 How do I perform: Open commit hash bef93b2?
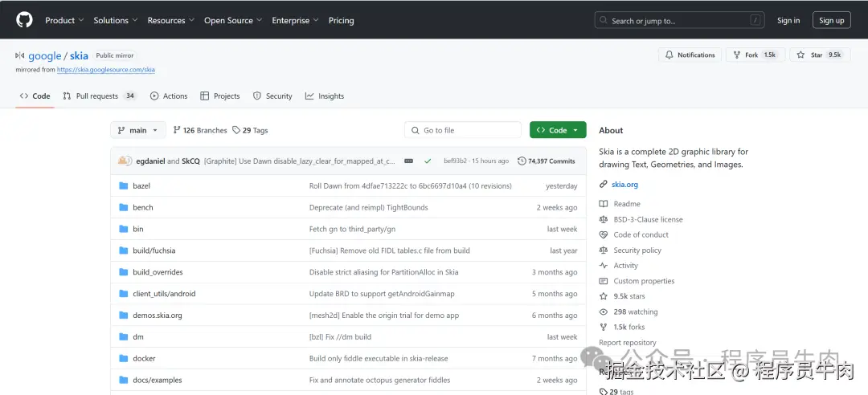tap(455, 161)
